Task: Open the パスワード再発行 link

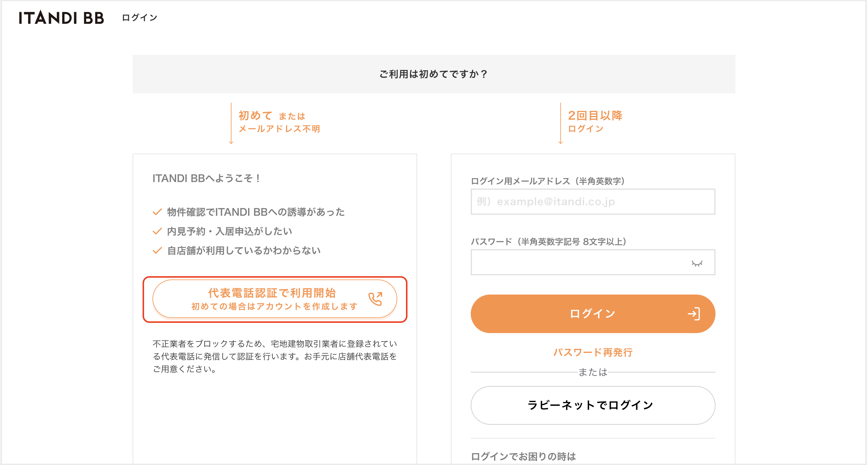Action: 593,353
